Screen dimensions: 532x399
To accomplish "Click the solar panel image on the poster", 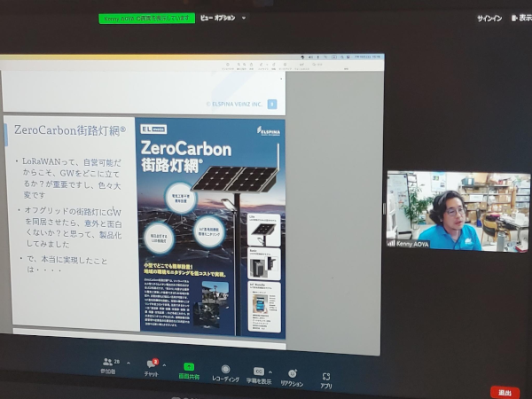I will coord(234,179).
